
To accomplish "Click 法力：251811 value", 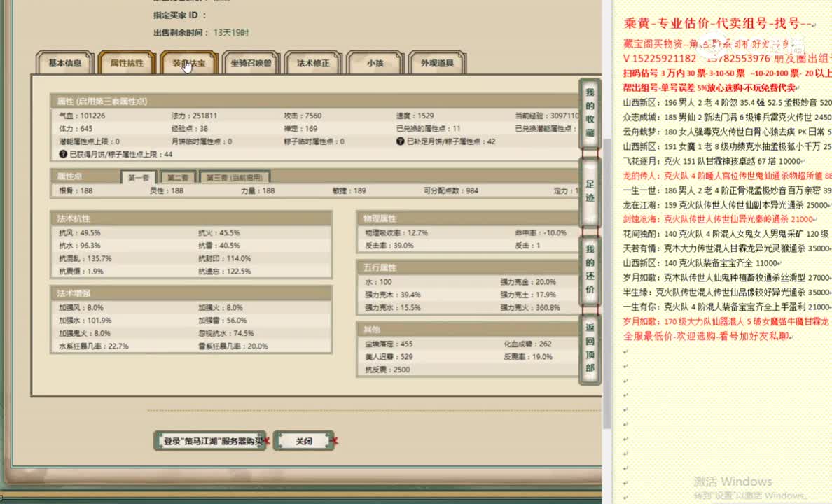I will [194, 115].
